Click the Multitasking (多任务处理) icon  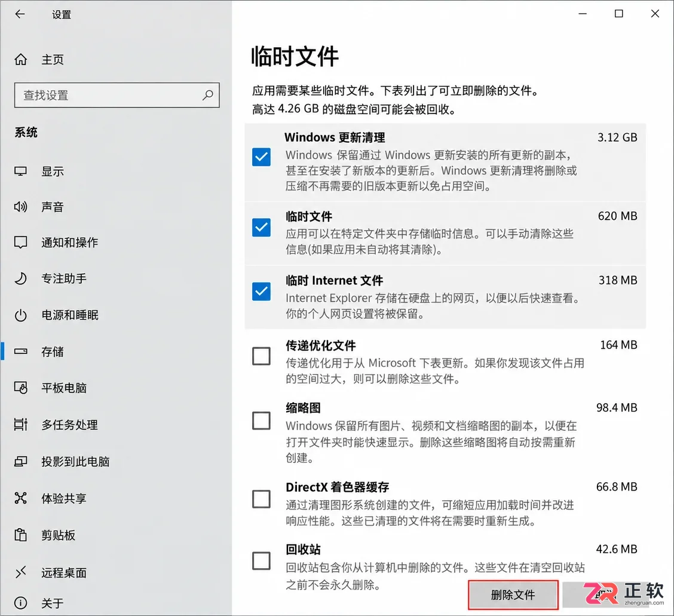pos(21,425)
